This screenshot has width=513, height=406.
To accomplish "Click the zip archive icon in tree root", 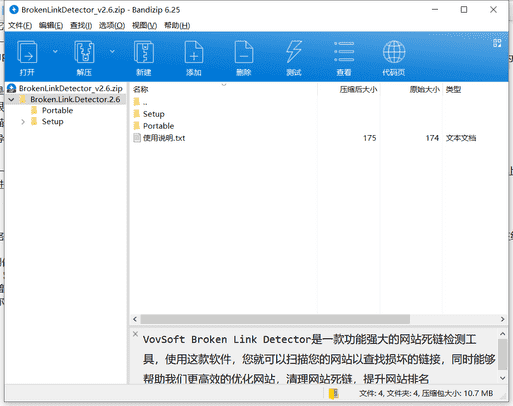I will coord(12,88).
